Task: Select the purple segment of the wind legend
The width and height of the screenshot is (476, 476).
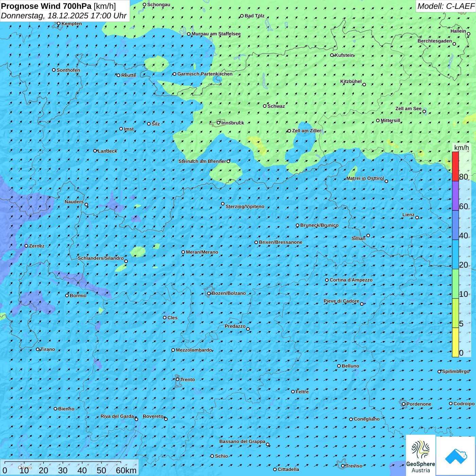Action: tap(455, 196)
